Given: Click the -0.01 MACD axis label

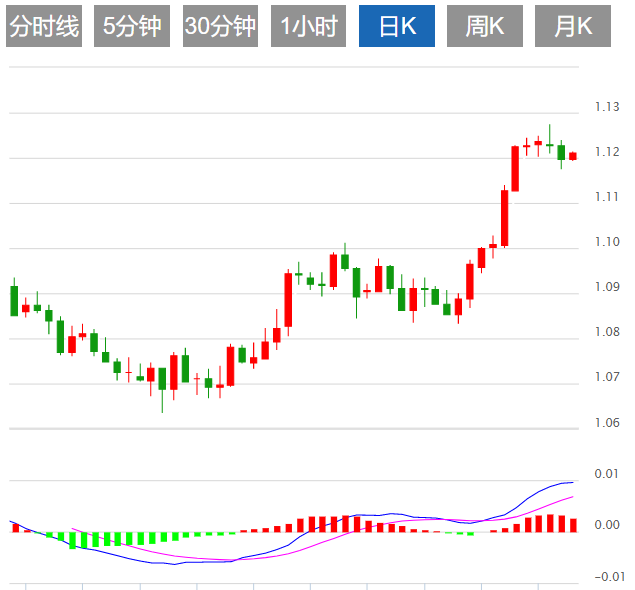Looking at the screenshot, I should (609, 577).
